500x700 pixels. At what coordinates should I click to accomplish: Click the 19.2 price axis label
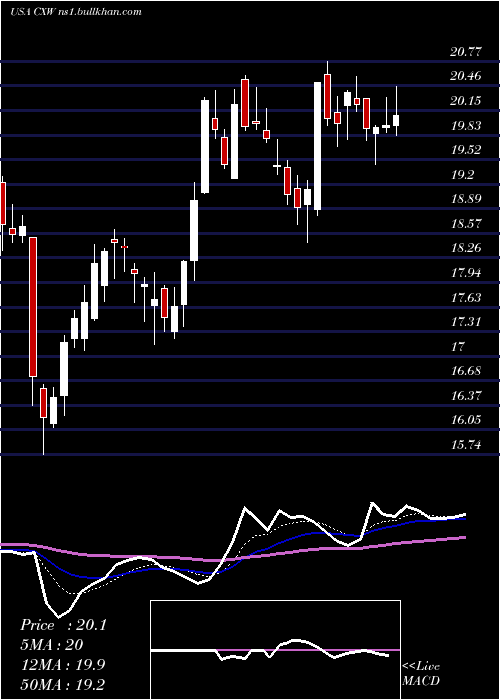462,175
